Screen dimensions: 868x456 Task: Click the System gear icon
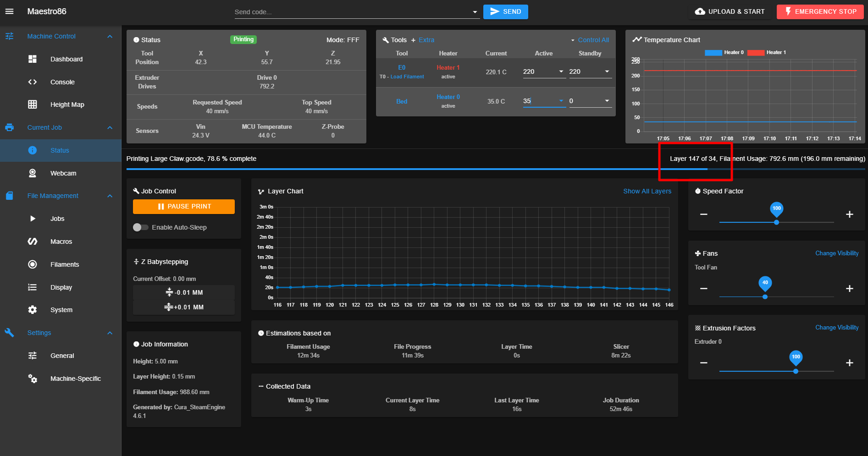(33, 310)
